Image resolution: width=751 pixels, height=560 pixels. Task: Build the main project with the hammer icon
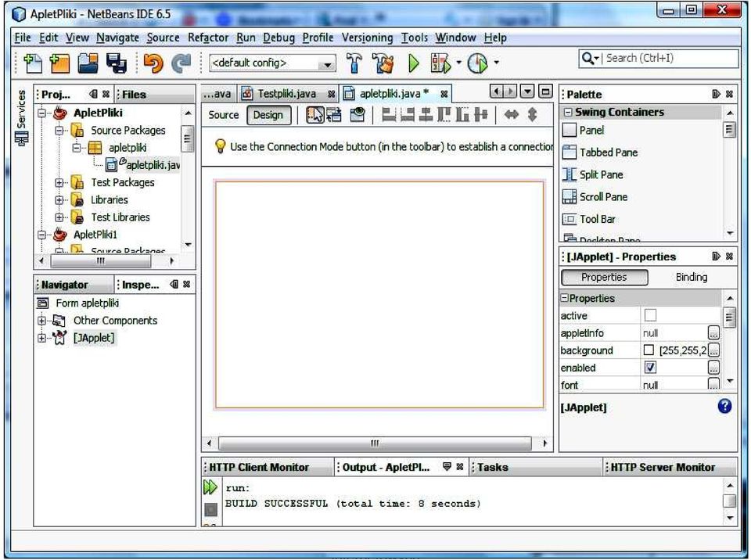click(354, 63)
